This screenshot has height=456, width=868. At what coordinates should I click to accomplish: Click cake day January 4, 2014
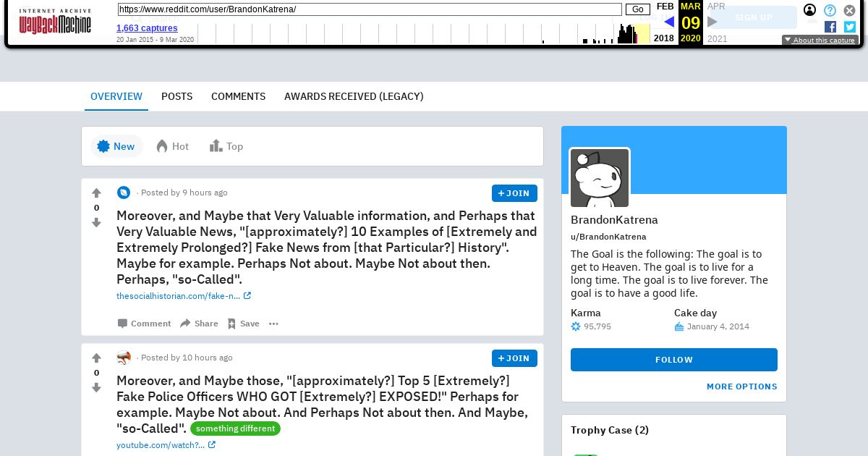718,326
